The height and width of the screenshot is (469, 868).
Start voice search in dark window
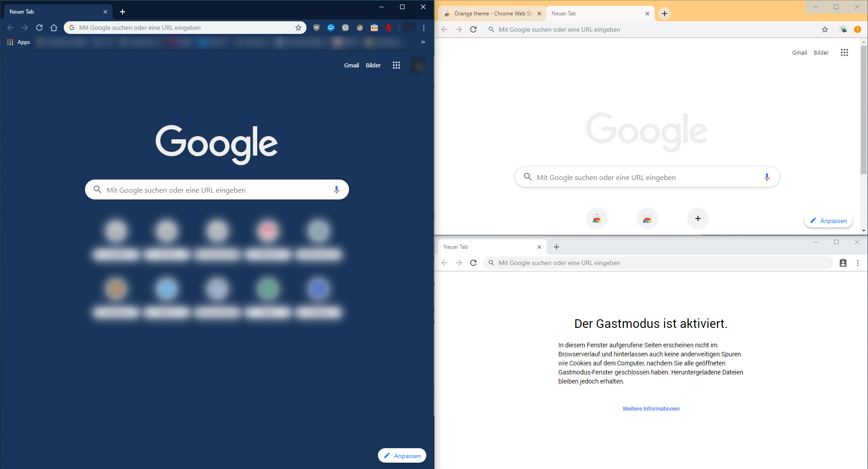click(x=336, y=189)
